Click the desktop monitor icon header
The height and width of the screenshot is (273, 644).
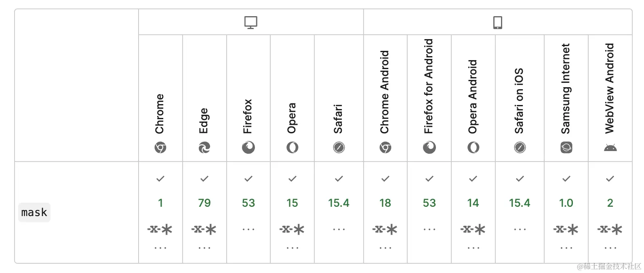(x=251, y=23)
